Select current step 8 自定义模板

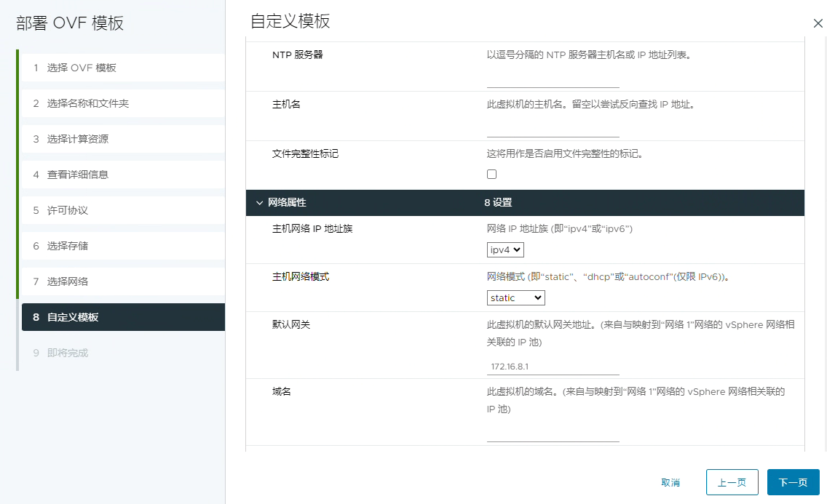(x=124, y=317)
